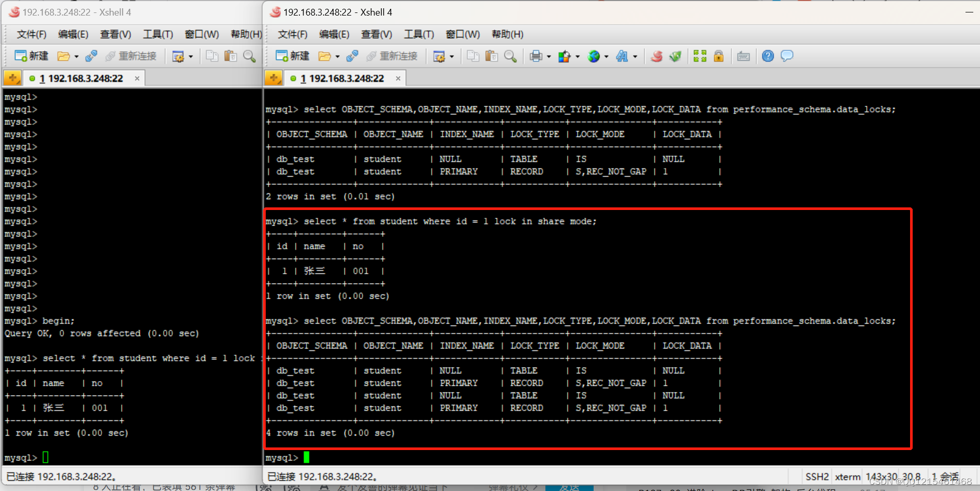Expand Open folder dropdown arrow in left window
Viewport: 980px width, 491px height.
click(76, 57)
